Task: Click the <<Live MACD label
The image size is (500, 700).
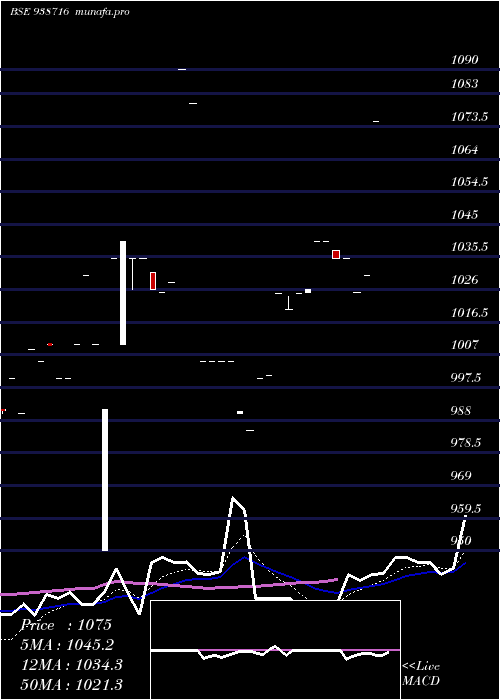Action: [x=421, y=674]
